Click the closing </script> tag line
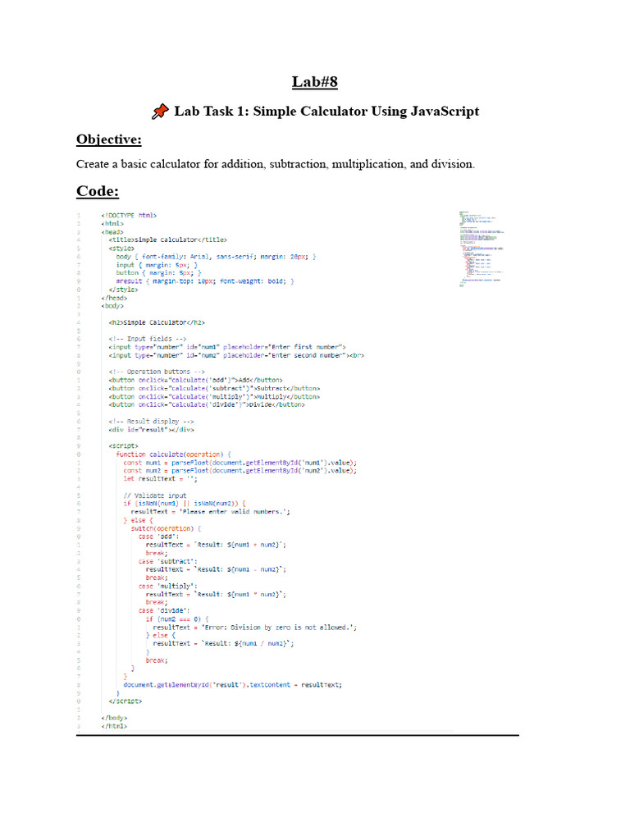 (125, 701)
